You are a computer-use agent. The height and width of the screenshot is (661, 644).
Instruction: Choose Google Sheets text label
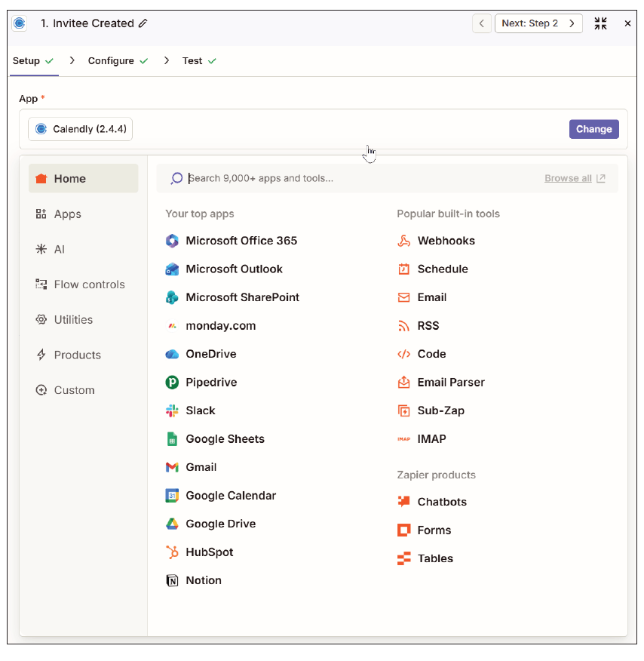point(225,439)
